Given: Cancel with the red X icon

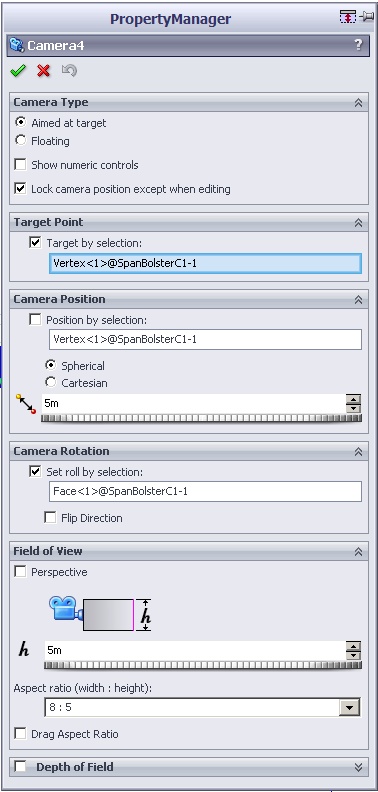Looking at the screenshot, I should [x=44, y=71].
